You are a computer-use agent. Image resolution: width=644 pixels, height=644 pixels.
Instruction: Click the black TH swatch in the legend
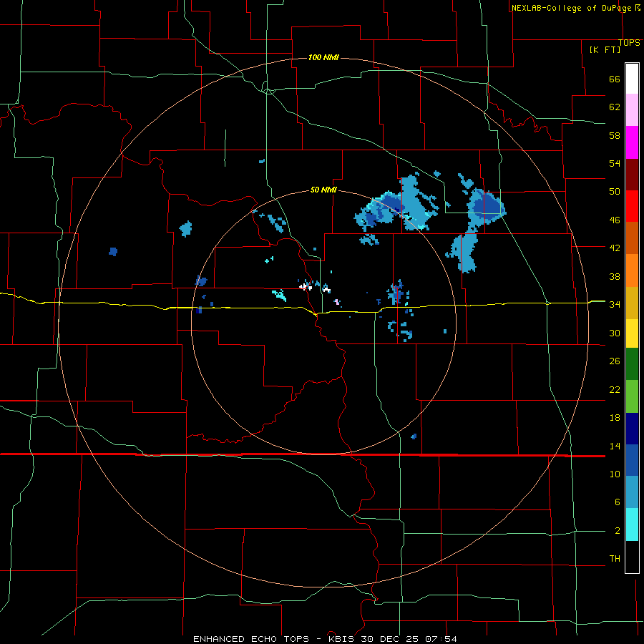[632, 557]
